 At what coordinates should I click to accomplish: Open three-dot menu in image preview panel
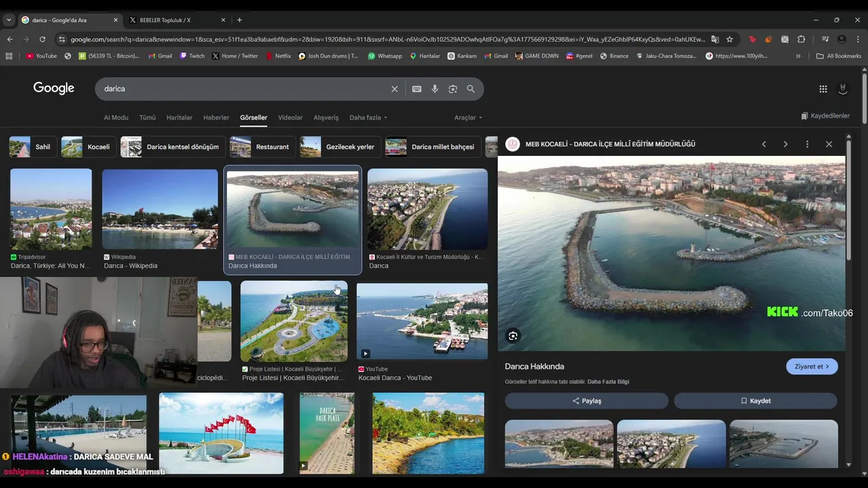[807, 144]
